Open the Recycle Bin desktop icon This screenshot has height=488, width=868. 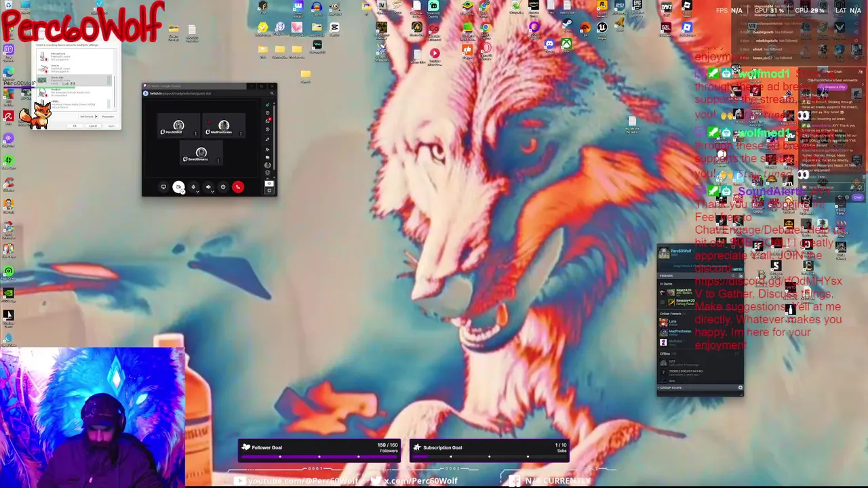pyautogui.click(x=8, y=5)
